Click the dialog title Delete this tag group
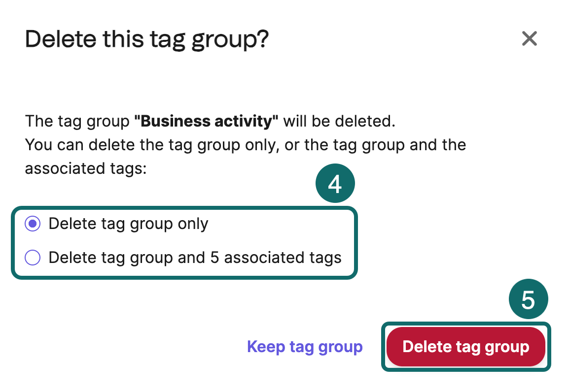 (146, 39)
